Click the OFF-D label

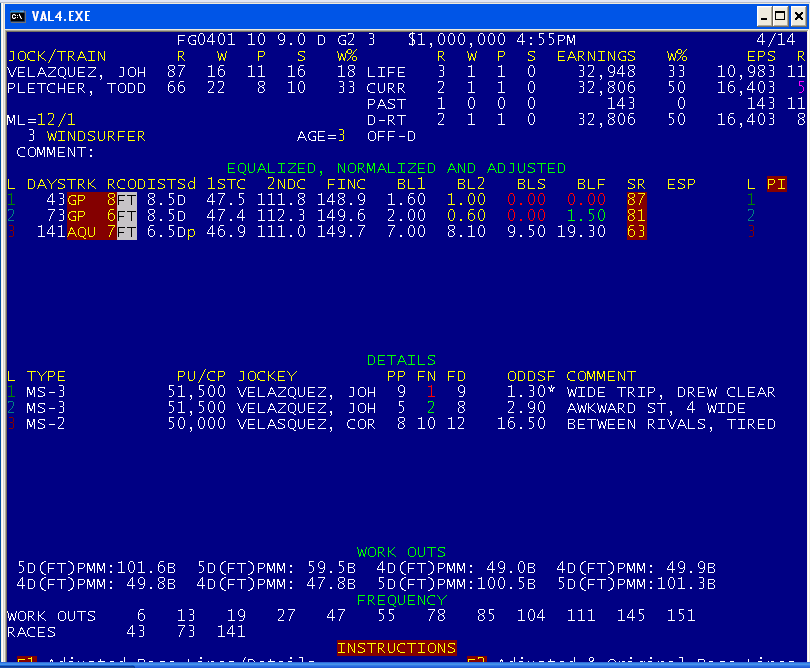pos(391,136)
